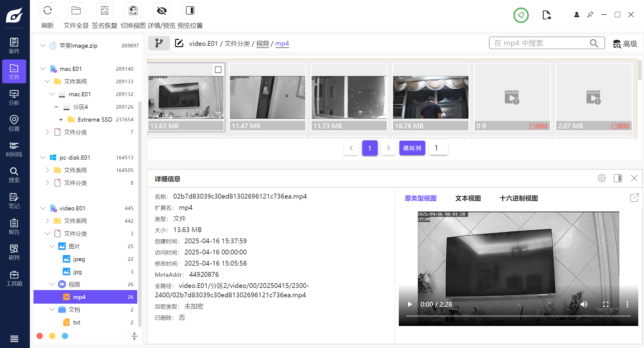Screen dimensions: 644x348
Task: Open the 分析 analysis sidebar section
Action: coord(14,97)
